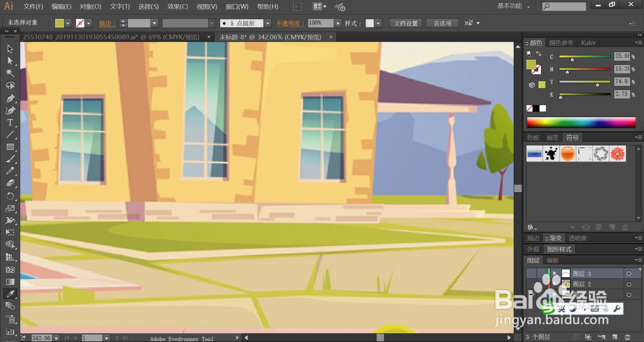Open the Symbol Libraries menu icon
Image resolution: width=644 pixels, height=342 pixels.
tap(532, 227)
